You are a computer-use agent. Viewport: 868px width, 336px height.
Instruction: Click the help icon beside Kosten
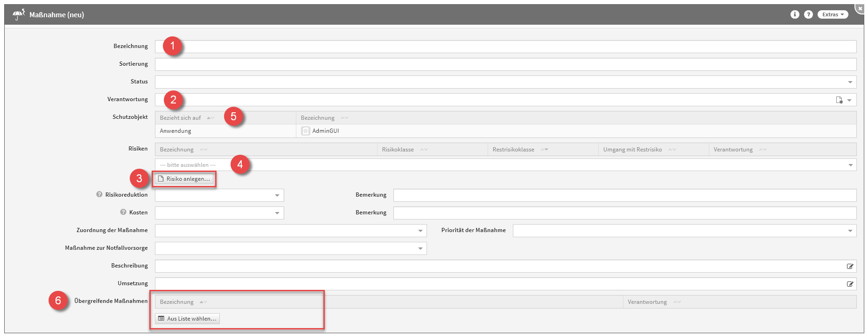[123, 212]
